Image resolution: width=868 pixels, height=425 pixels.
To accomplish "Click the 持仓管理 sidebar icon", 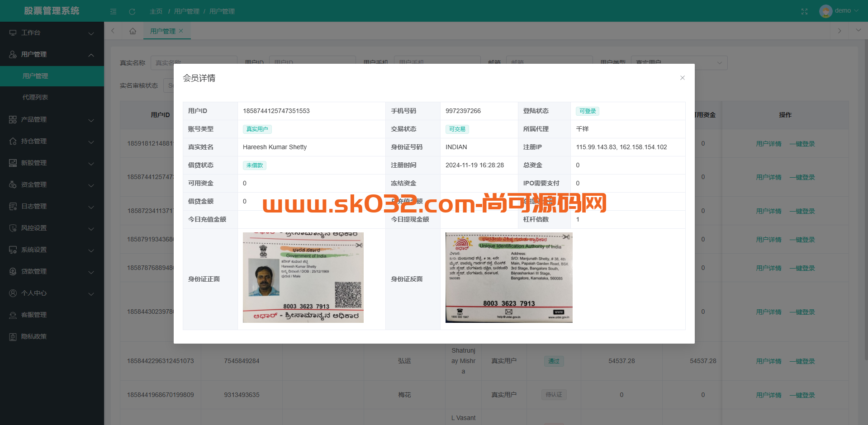I will [13, 141].
